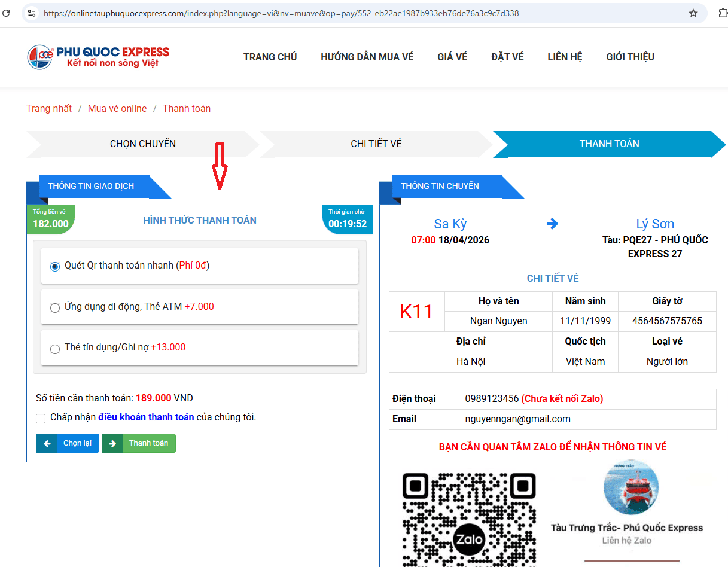Go to the GIÁ VÉ menu item
Viewport: 728px width, 567px height.
coord(452,57)
